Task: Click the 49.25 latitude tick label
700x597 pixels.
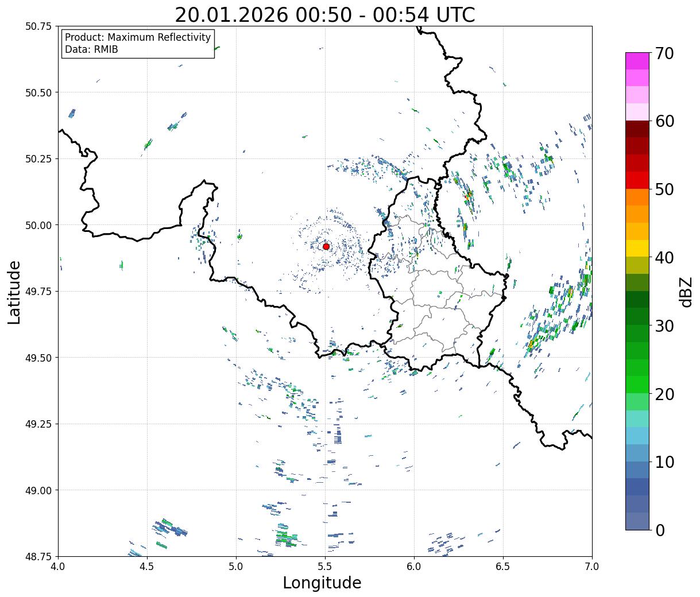Action: [38, 424]
